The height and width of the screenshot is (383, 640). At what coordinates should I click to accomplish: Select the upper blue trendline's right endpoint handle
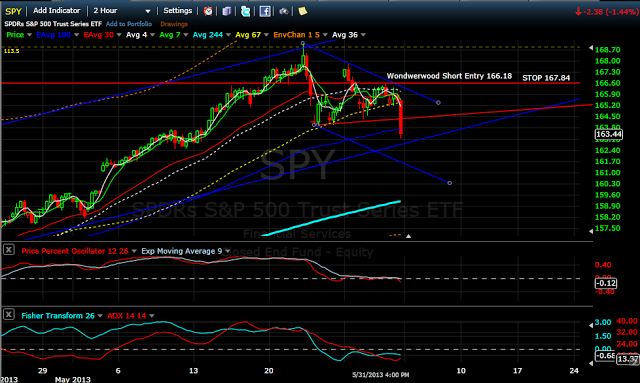tap(438, 102)
